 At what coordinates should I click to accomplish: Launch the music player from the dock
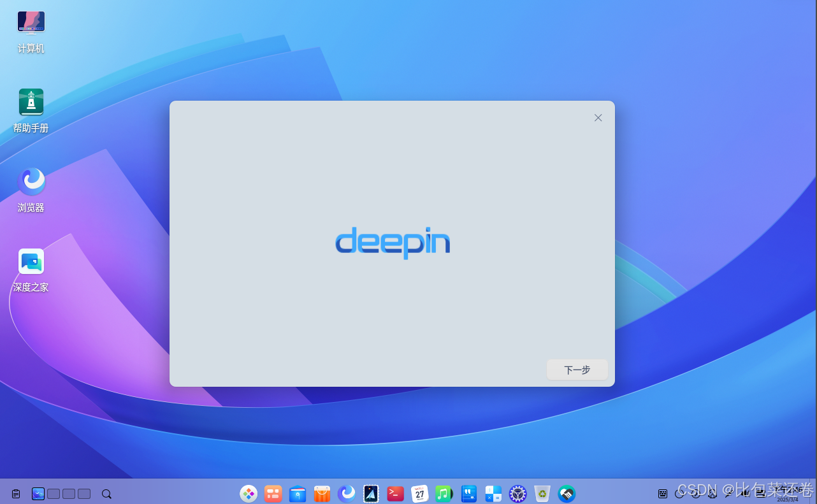[444, 493]
